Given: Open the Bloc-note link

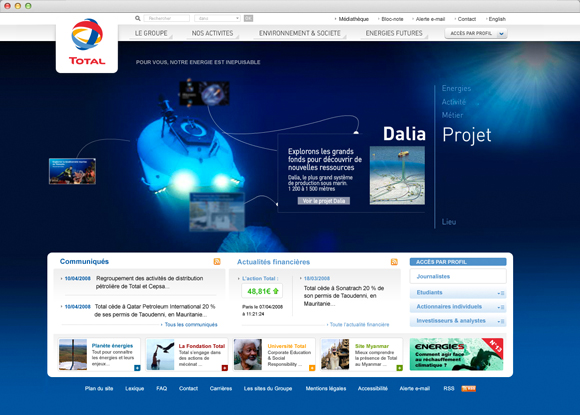Looking at the screenshot, I should (392, 19).
